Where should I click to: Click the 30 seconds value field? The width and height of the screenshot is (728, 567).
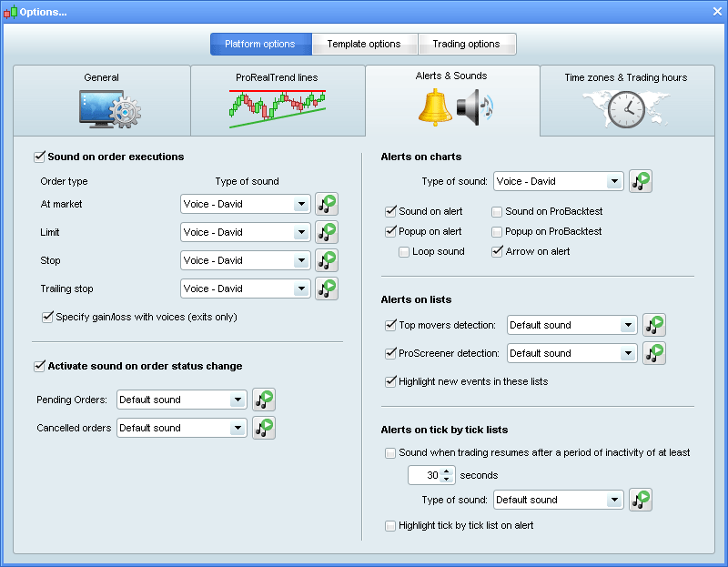point(425,475)
